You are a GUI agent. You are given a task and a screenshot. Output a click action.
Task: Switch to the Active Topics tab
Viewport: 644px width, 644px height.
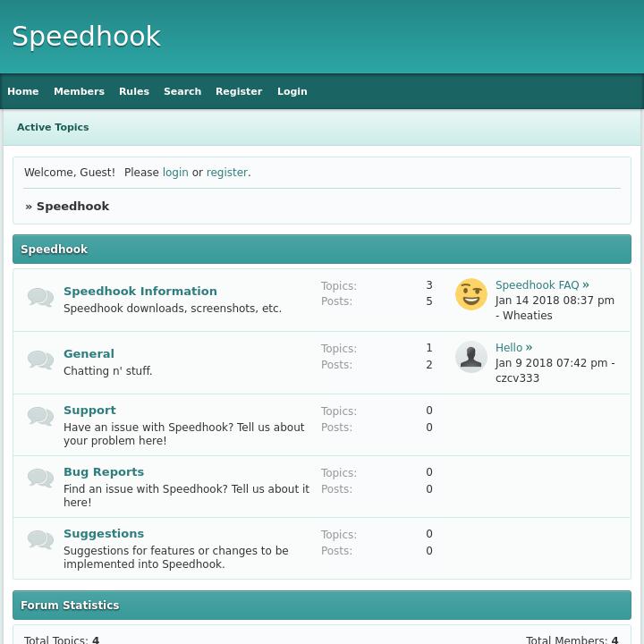pos(53,127)
